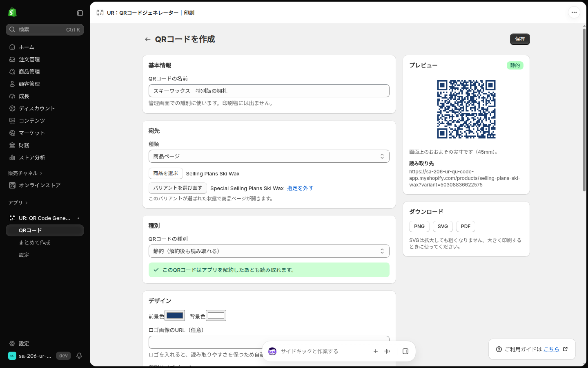The height and width of the screenshot is (368, 588).
Task: Expand the アプリ section chevron
Action: pyautogui.click(x=27, y=203)
